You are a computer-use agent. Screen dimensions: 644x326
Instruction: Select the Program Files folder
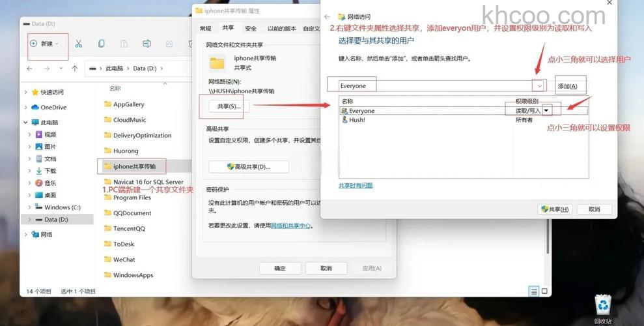tap(128, 198)
